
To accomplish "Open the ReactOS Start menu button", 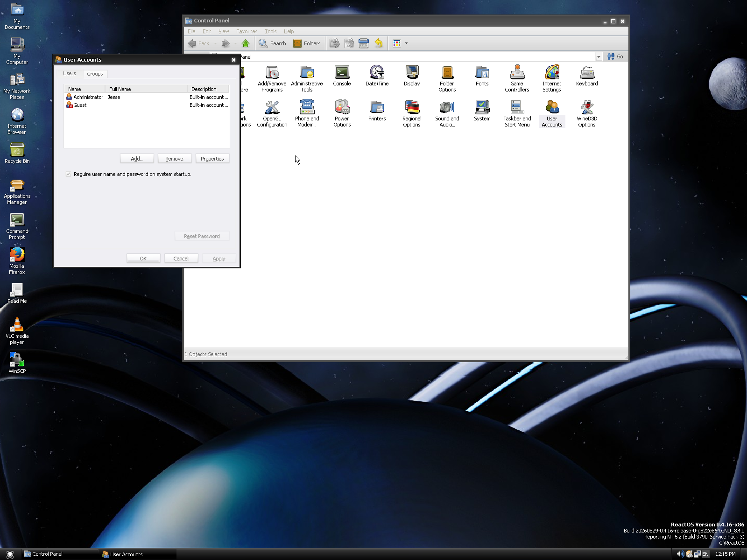I will point(10,554).
